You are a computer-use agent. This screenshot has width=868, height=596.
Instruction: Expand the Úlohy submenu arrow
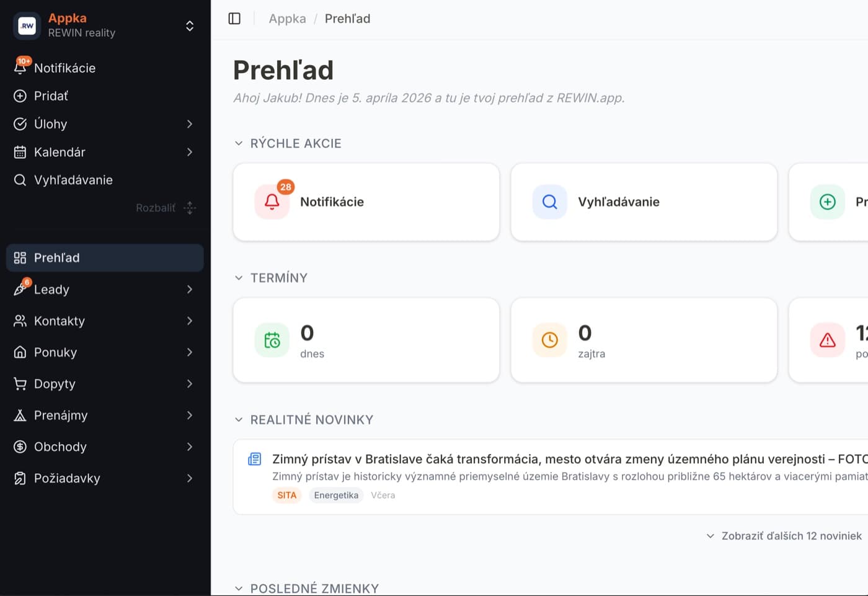coord(190,124)
